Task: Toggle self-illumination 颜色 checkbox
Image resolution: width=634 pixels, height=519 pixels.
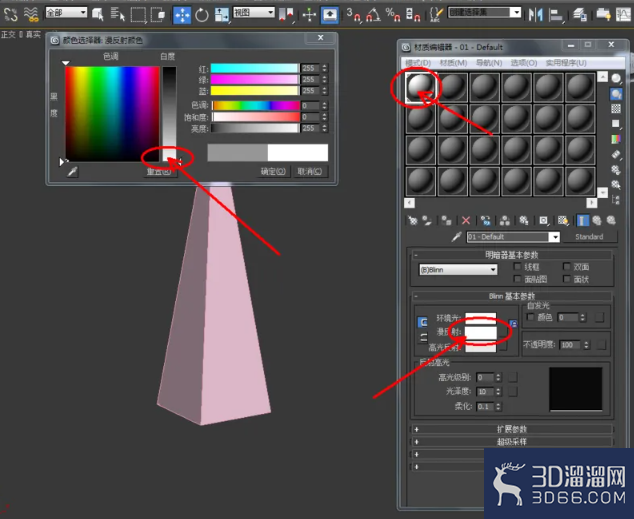Action: point(530,317)
